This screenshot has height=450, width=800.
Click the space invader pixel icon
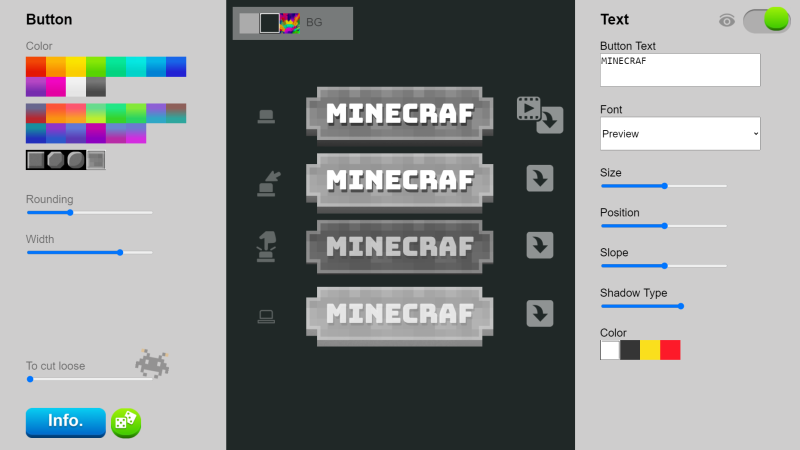[152, 364]
